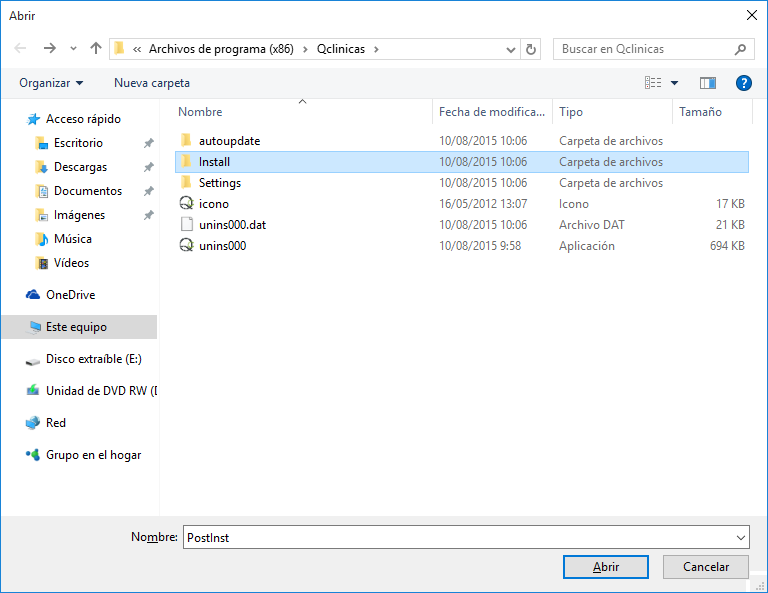
Task: Toggle the preview pane icon
Action: [x=708, y=83]
